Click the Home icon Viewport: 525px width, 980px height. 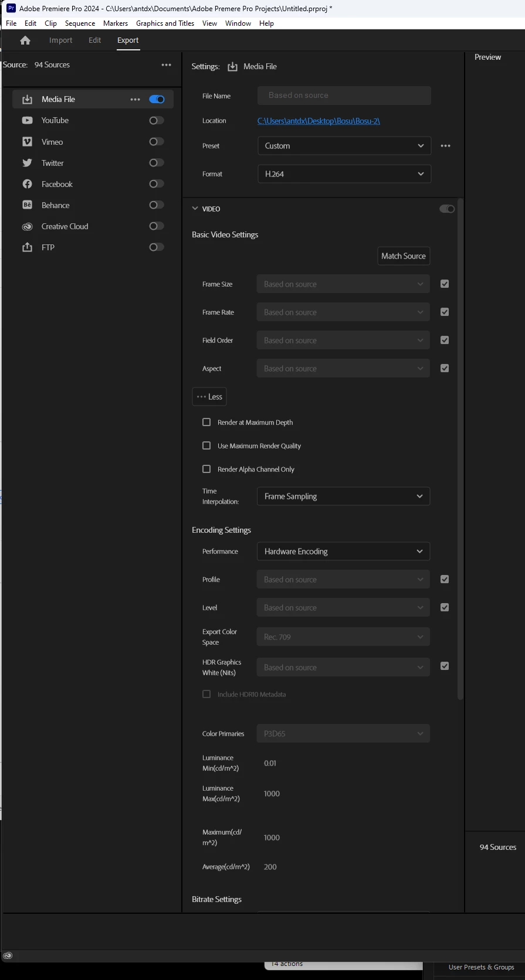tap(25, 40)
